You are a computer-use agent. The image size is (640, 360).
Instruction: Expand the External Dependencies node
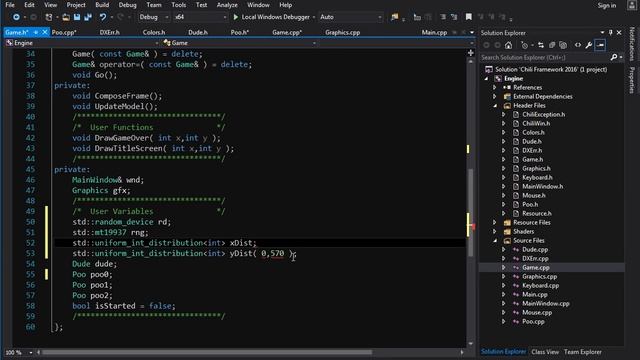click(495, 97)
